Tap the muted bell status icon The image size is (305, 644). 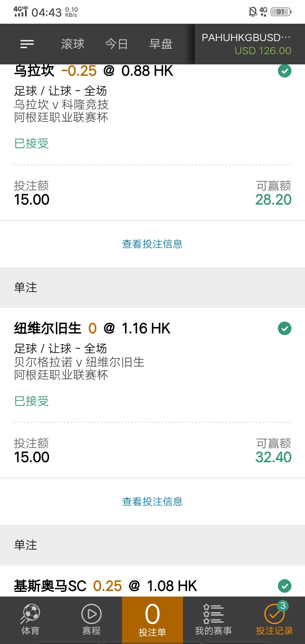253,12
